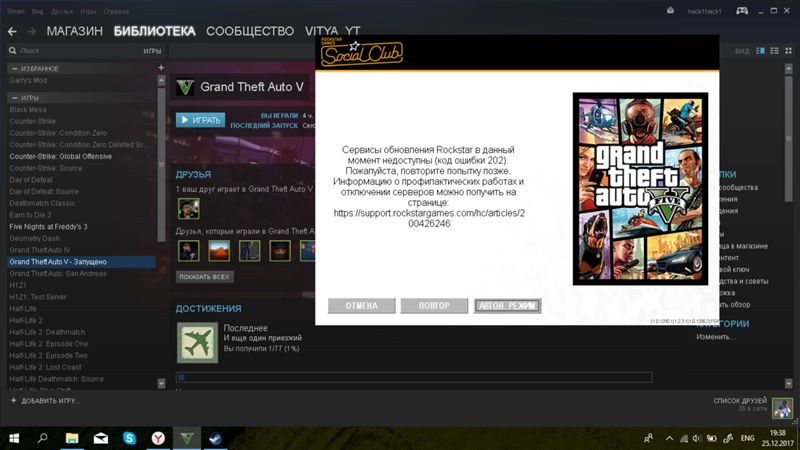The image size is (800, 450).
Task: Open the Вид menu in Steam
Action: [38, 12]
